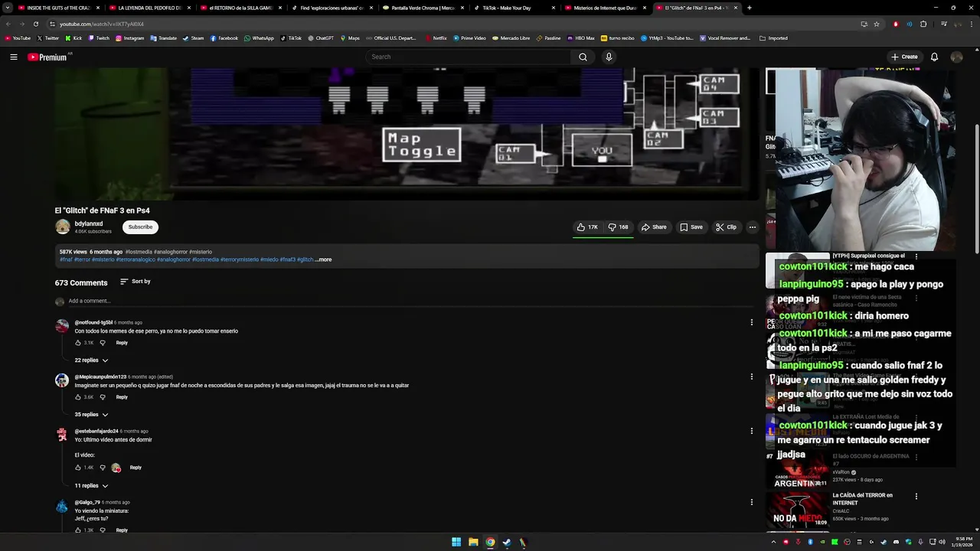The image size is (980, 551).
Task: Like the video with thumbs up
Action: coord(587,227)
